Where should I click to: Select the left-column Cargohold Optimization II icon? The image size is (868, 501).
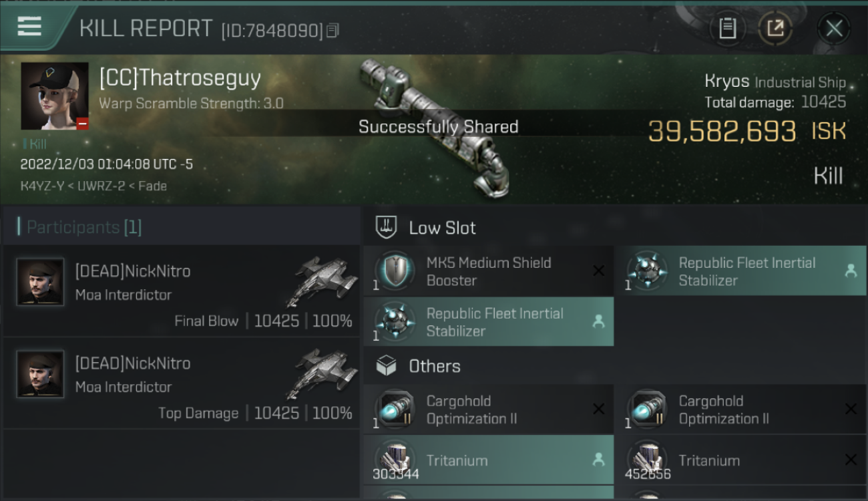(395, 409)
